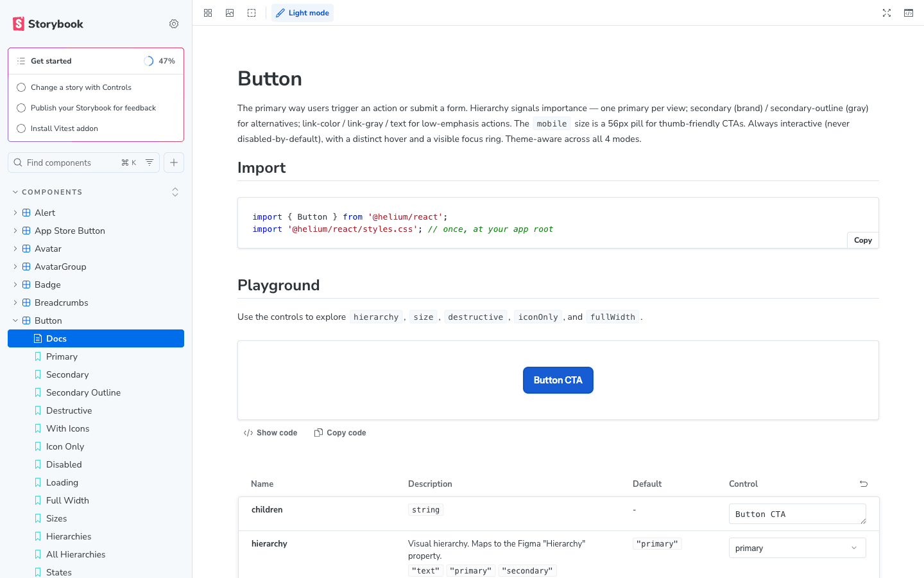Screen dimensions: 924x578
Task: Click the 47% progress indicator
Action: click(x=160, y=61)
